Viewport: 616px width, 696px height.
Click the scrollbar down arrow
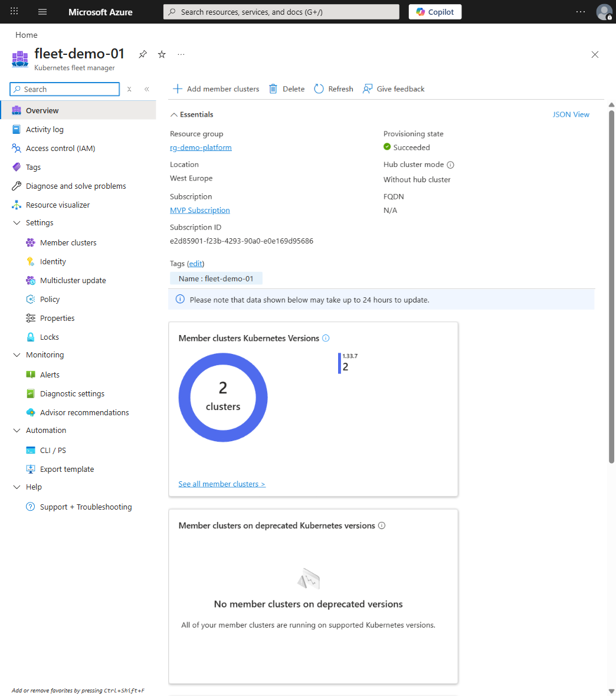[611, 691]
